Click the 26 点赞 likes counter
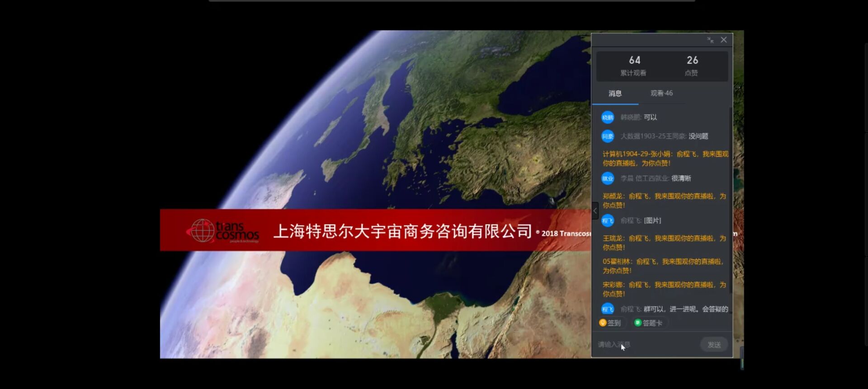The image size is (868, 389). coord(692,66)
